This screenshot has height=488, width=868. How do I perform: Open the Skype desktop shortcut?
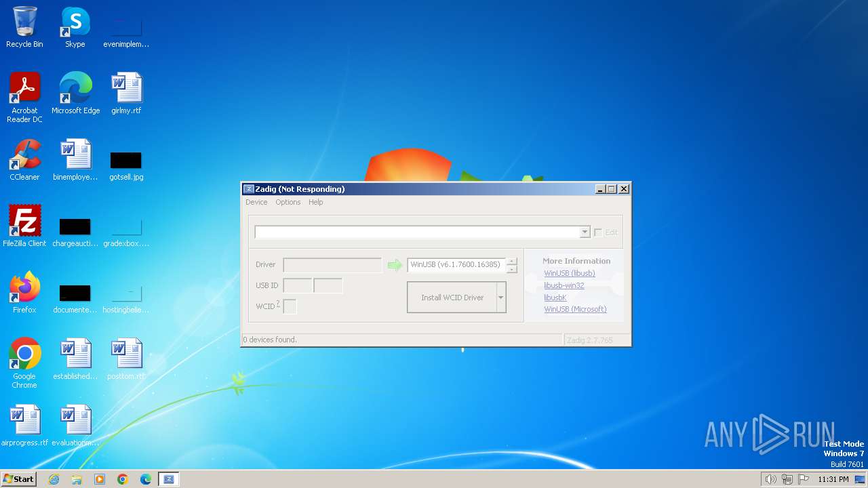click(x=75, y=27)
